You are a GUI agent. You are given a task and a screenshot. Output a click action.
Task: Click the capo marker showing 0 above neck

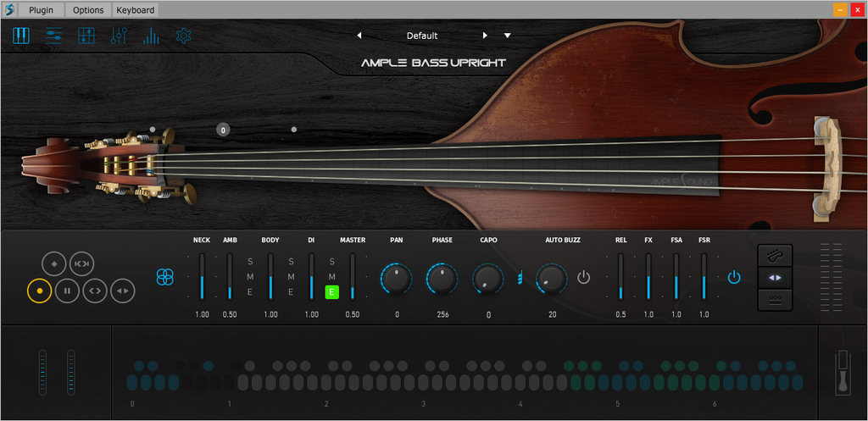223,130
